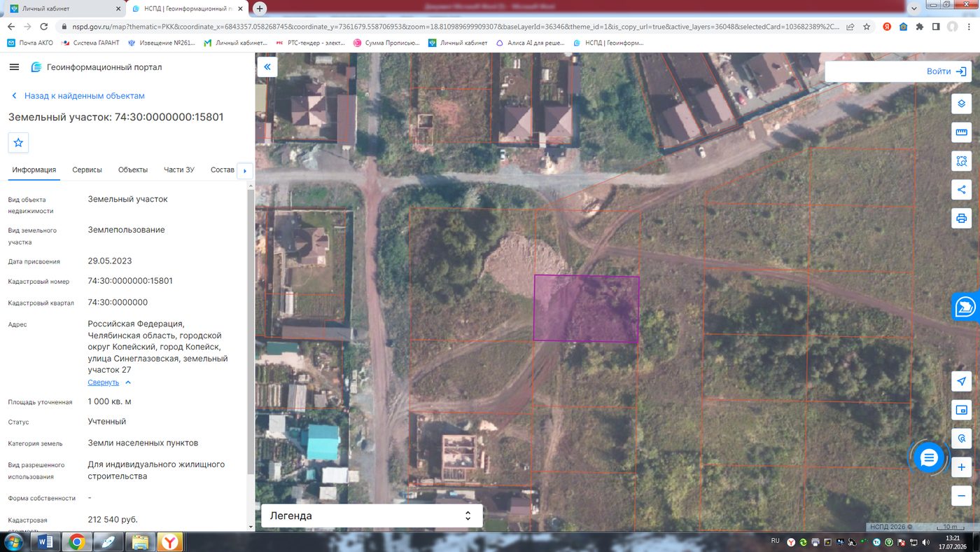The width and height of the screenshot is (980, 552).
Task: Open the Части ЗУ tab
Action: coord(179,170)
